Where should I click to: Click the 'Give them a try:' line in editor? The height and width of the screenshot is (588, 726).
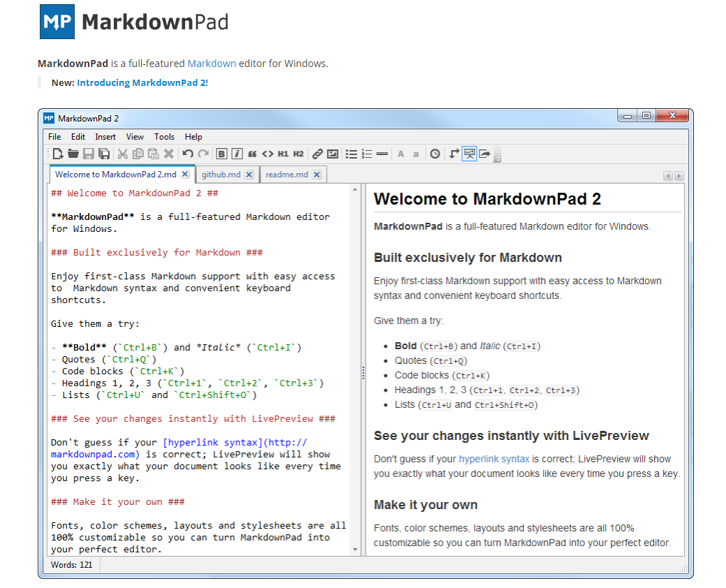click(95, 324)
